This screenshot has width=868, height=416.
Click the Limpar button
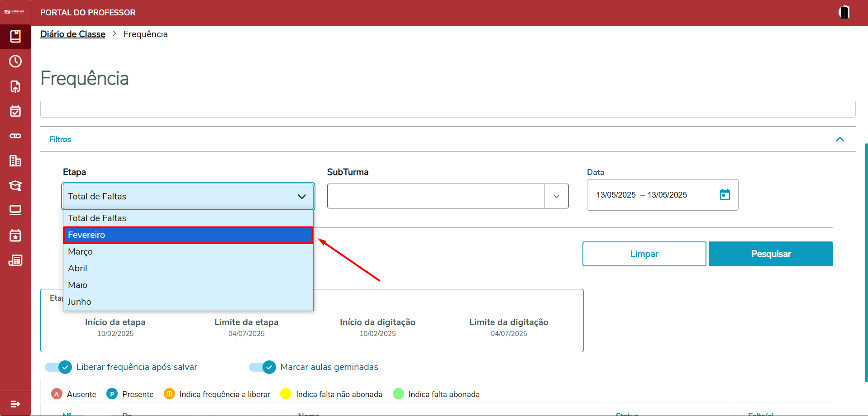point(644,254)
